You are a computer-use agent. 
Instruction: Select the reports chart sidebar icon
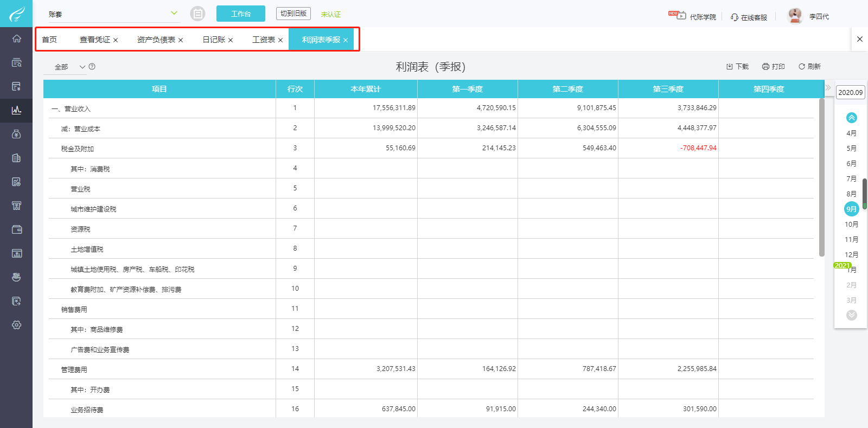pos(16,110)
